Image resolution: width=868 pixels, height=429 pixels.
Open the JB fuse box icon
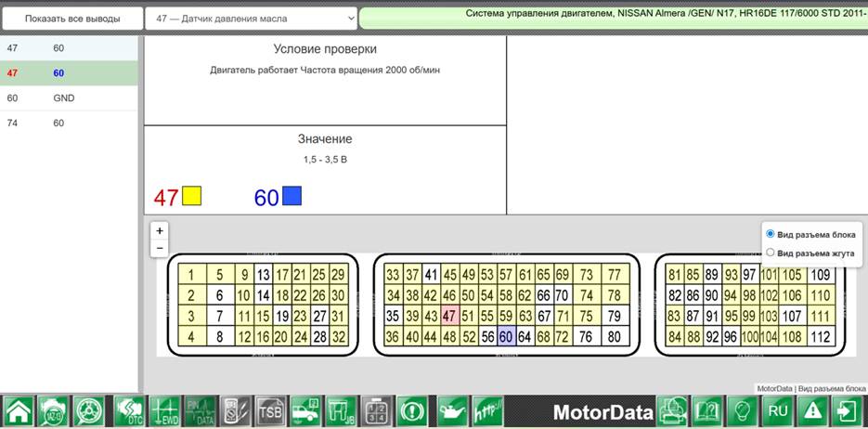341,411
